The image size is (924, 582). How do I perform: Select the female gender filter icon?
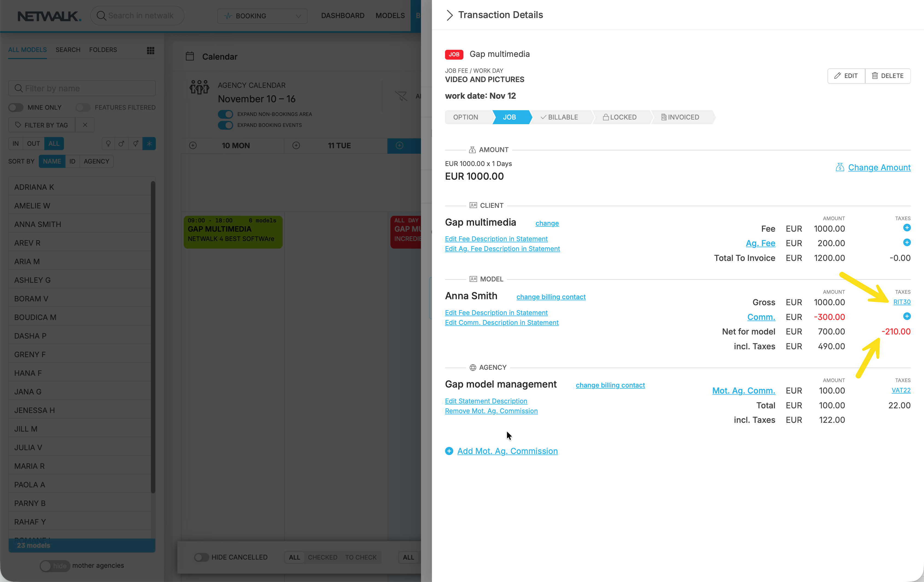pos(108,144)
